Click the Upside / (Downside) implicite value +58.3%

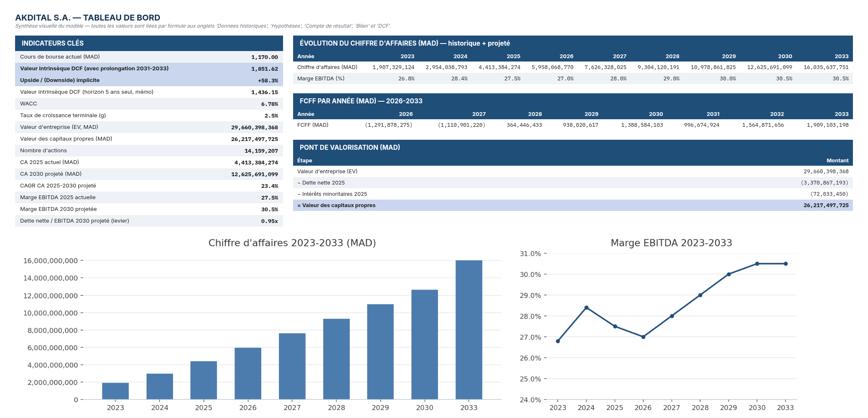point(268,81)
